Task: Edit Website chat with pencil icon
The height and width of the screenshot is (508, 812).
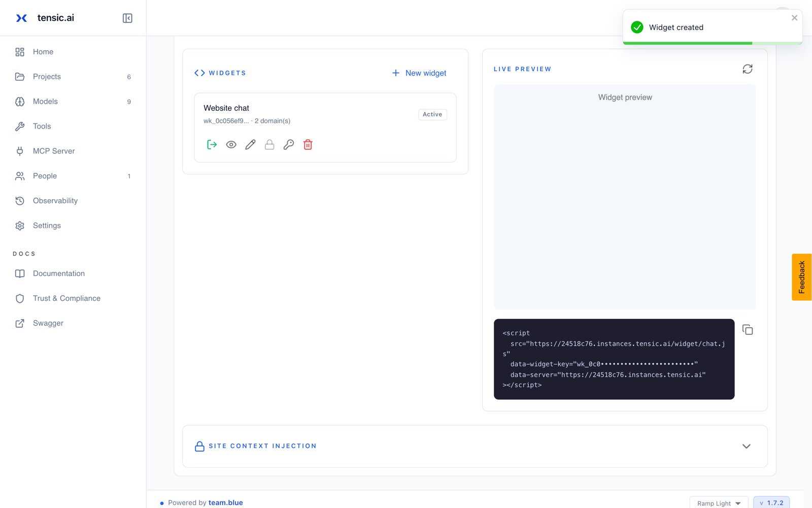Action: (x=250, y=145)
